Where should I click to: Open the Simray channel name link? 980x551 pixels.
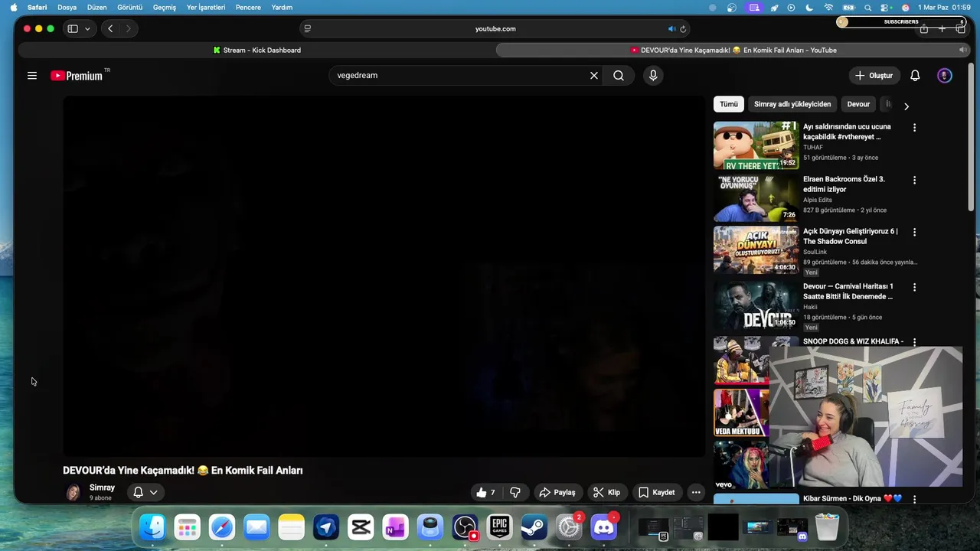102,487
